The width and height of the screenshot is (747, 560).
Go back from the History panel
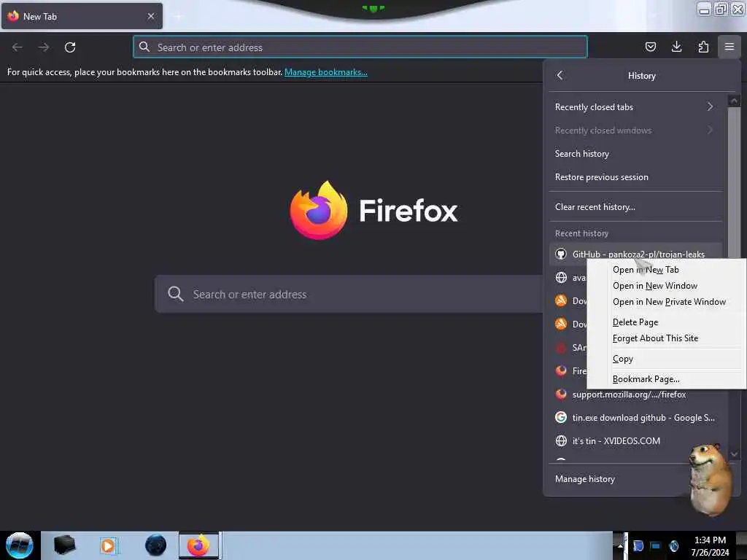pos(560,75)
